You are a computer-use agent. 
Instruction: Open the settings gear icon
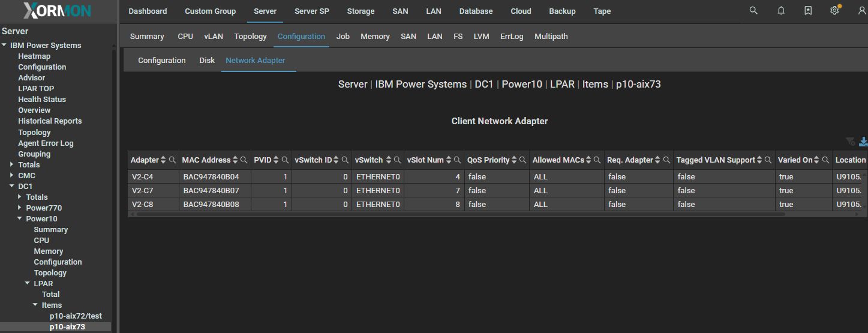pyautogui.click(x=834, y=11)
